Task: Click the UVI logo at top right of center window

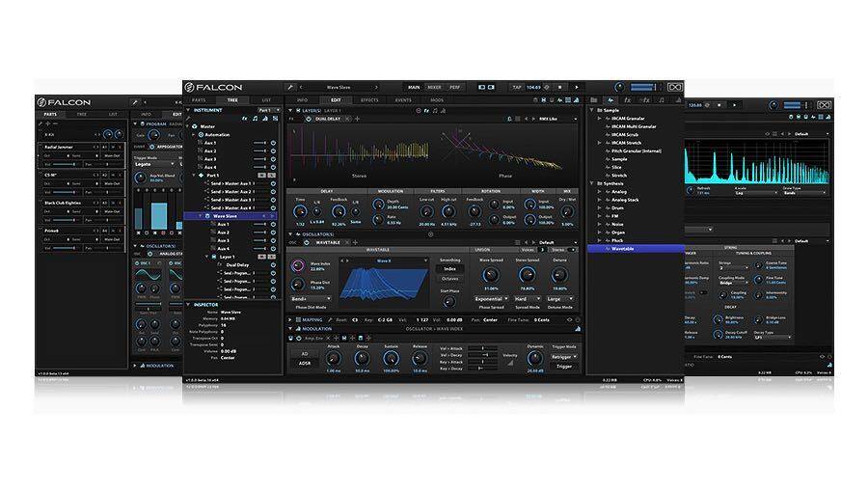Action: coord(674,87)
